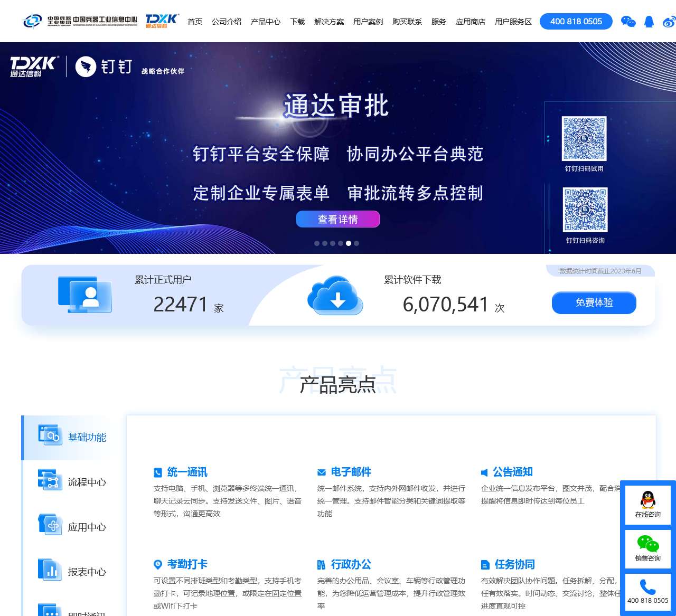Open the WeChat icon in the header
The image size is (676, 616).
[628, 22]
